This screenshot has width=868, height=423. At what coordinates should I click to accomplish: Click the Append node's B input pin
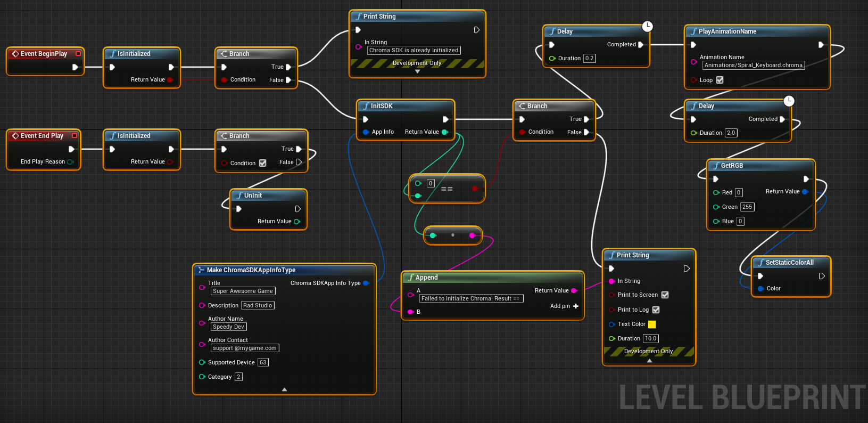410,312
